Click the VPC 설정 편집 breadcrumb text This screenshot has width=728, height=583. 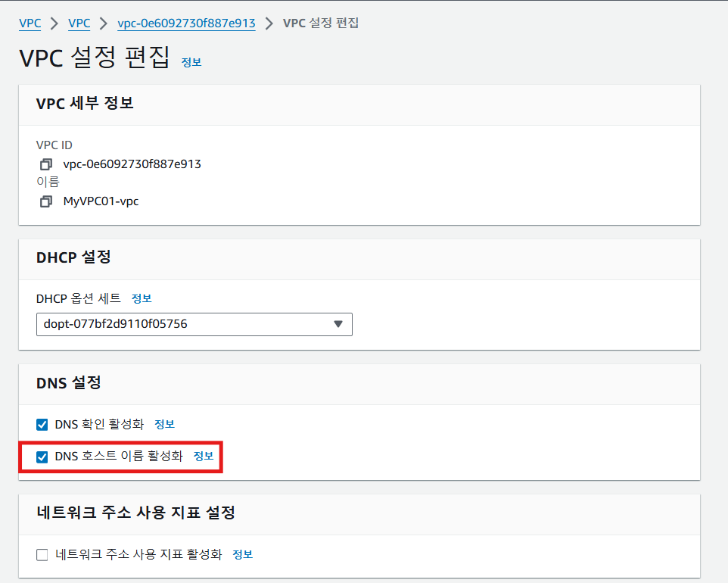(x=321, y=23)
